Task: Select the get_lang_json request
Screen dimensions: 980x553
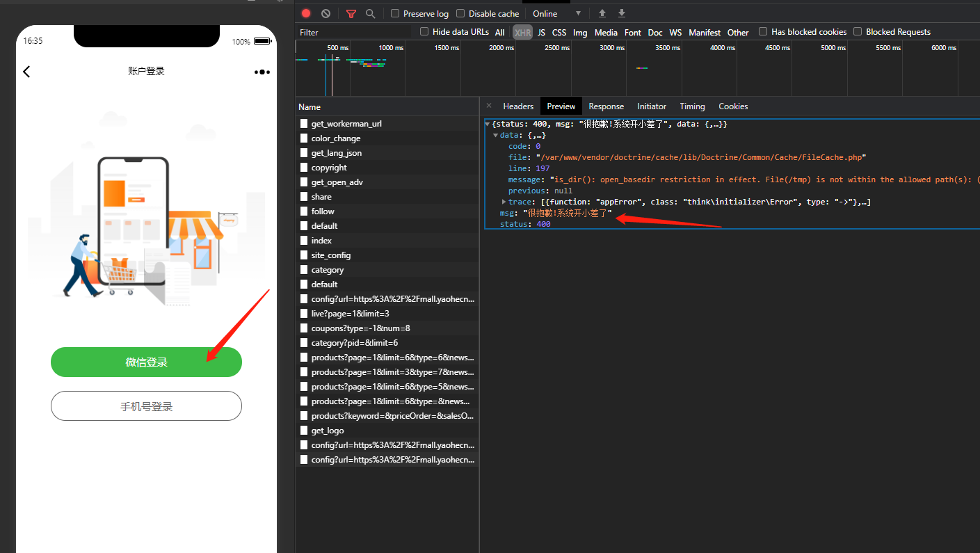Action: coord(387,152)
